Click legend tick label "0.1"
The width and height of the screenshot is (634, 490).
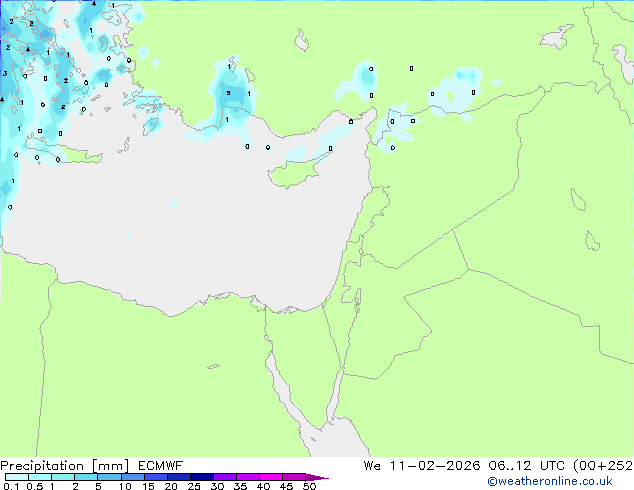(x=11, y=486)
